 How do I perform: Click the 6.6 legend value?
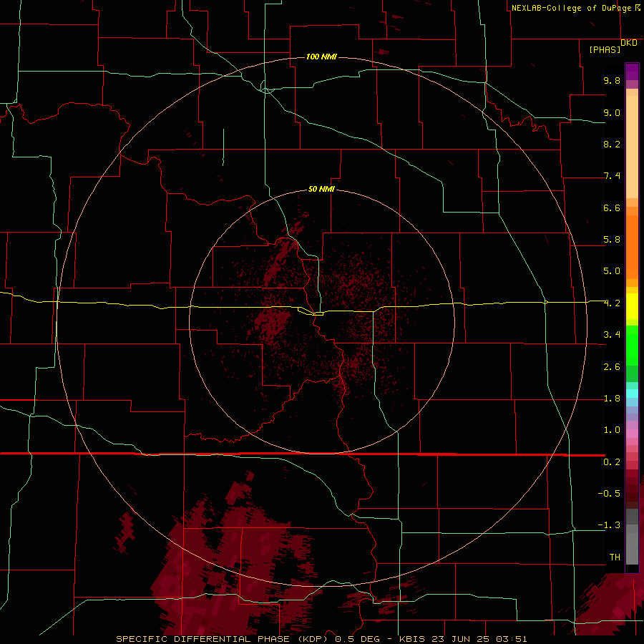point(612,208)
